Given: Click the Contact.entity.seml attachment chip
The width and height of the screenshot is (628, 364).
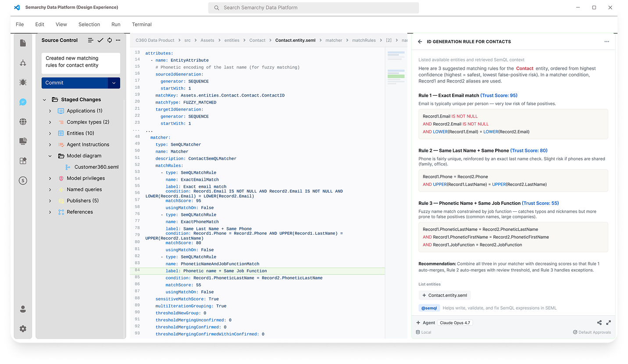Looking at the screenshot, I should point(445,295).
